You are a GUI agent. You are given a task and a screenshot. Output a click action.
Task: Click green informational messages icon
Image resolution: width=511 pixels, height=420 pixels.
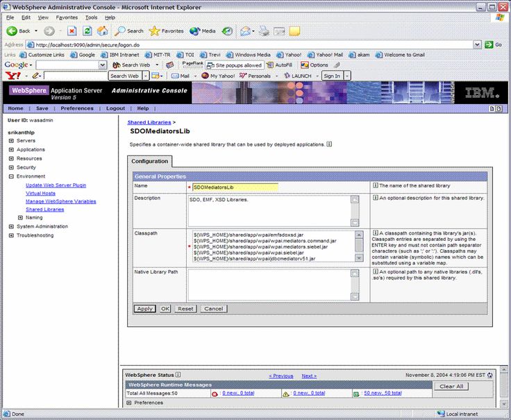point(356,394)
